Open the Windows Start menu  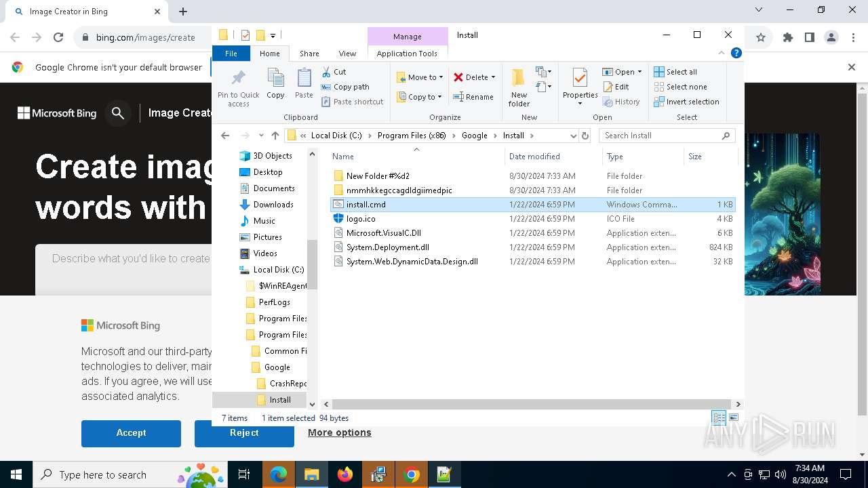coord(16,474)
